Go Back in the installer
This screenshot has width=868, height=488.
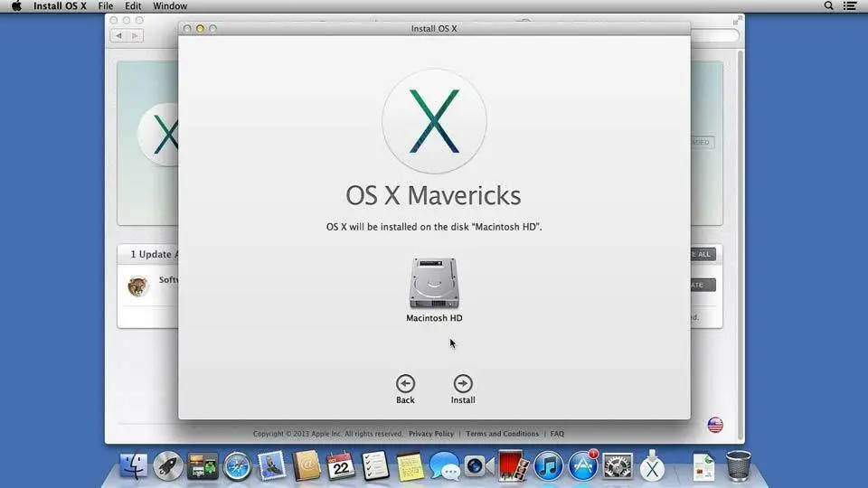pyautogui.click(x=405, y=383)
